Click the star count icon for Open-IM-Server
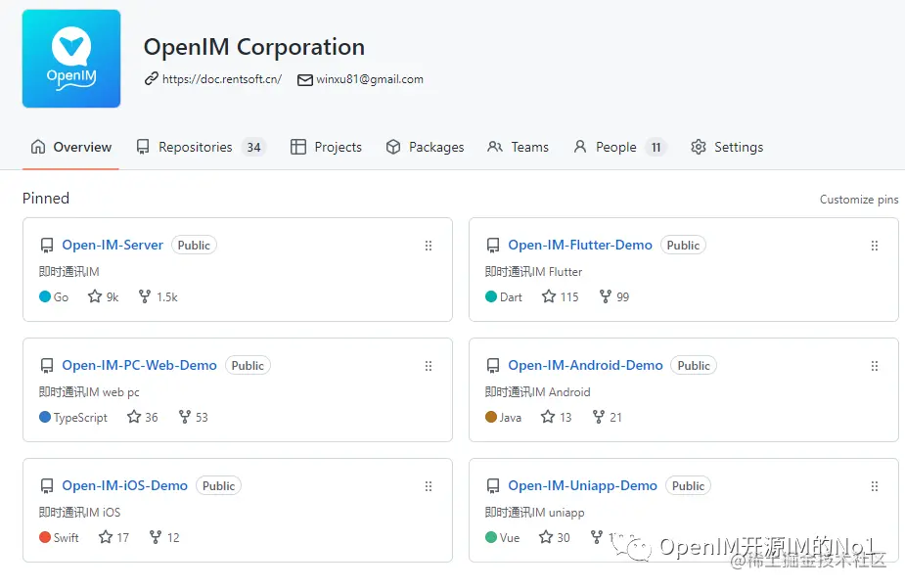The height and width of the screenshot is (588, 905). [95, 296]
